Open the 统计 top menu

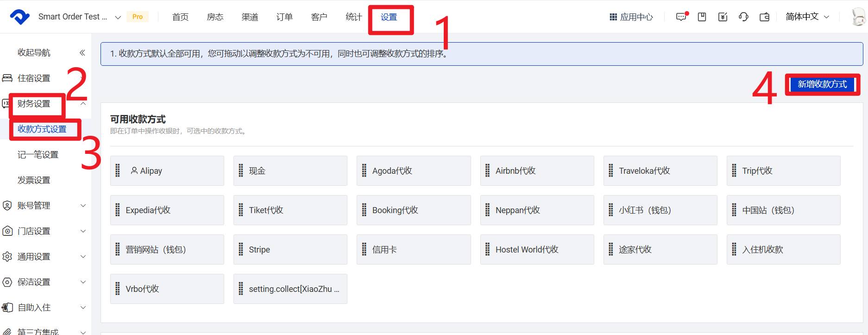(x=354, y=17)
